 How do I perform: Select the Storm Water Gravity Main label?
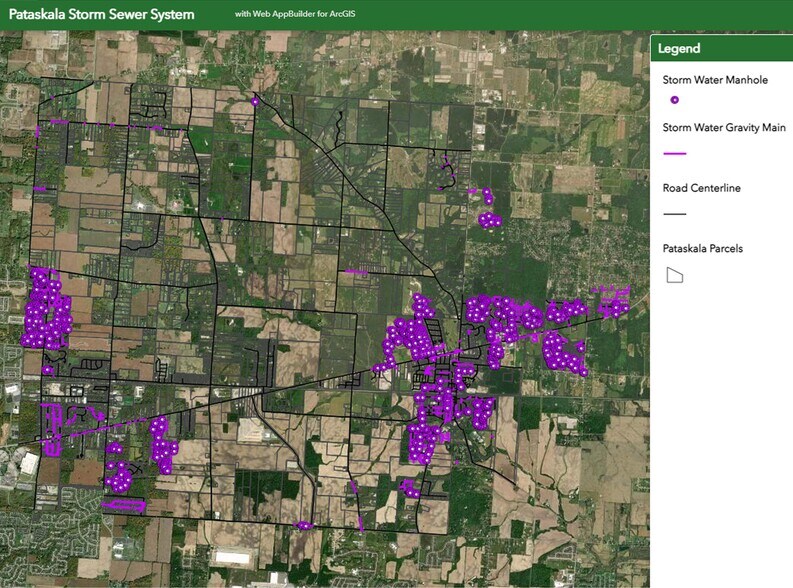tap(724, 128)
